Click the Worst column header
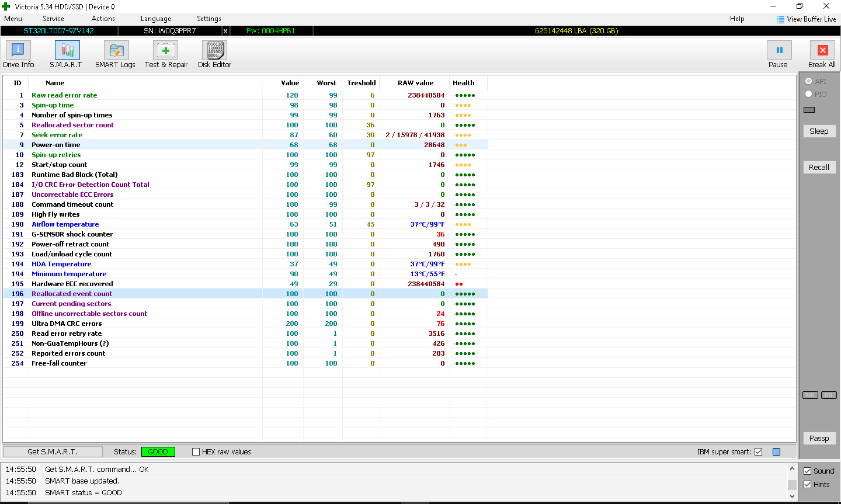Image resolution: width=841 pixels, height=504 pixels. click(326, 83)
